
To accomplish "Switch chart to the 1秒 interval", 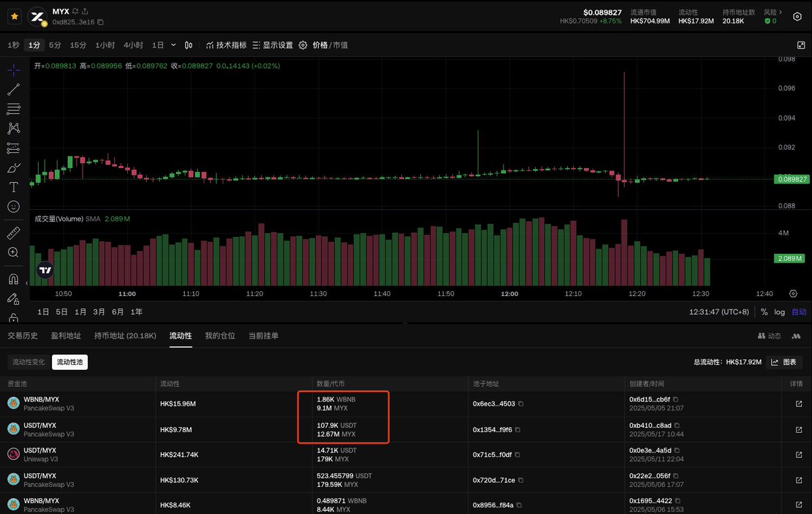I will tap(14, 45).
